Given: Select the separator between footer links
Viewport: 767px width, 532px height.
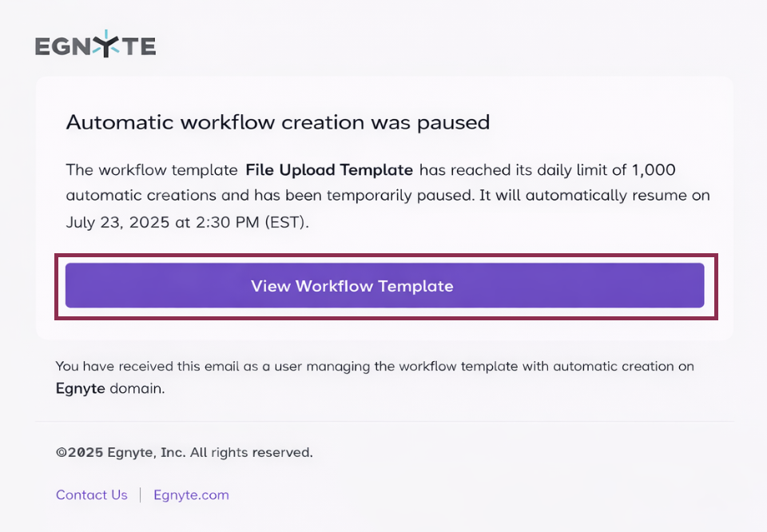Looking at the screenshot, I should click(x=140, y=494).
